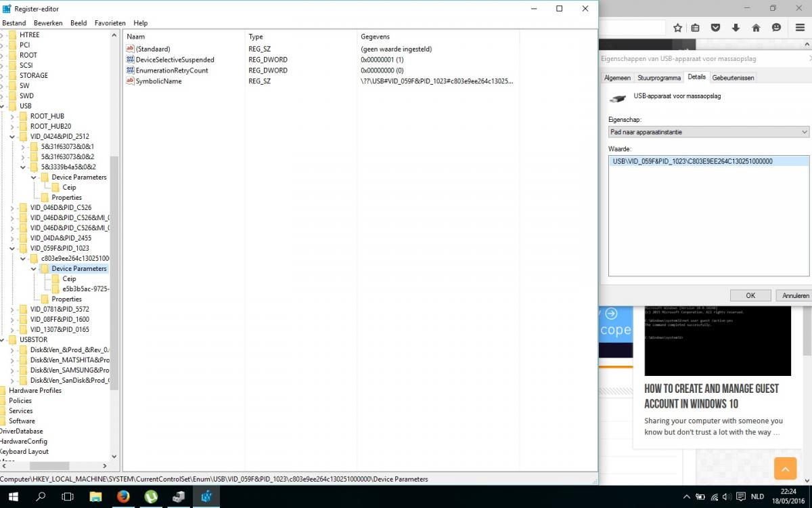Expand VID_0781&PID_5572 key
812x508 pixels.
click(x=12, y=310)
